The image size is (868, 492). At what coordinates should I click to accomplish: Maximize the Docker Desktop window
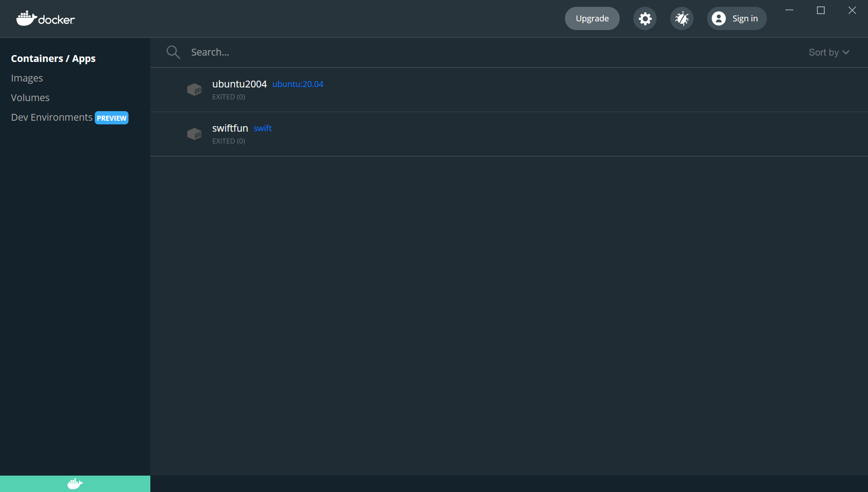[x=821, y=10]
